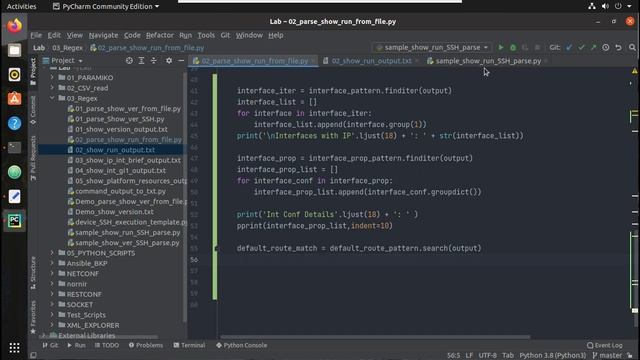Place cursor on empty line 56
Image resolution: width=640 pixels, height=360 pixels.
422,260
